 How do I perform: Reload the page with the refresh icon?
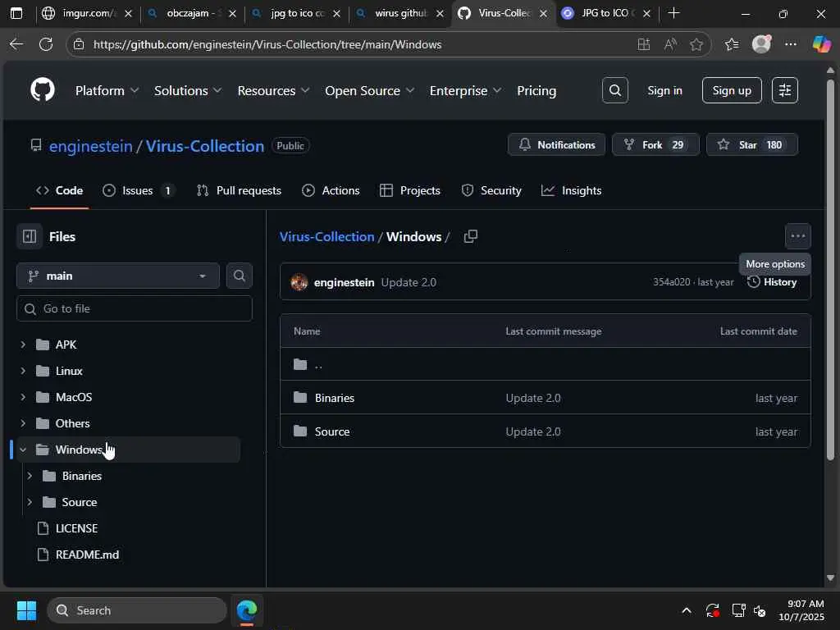46,44
